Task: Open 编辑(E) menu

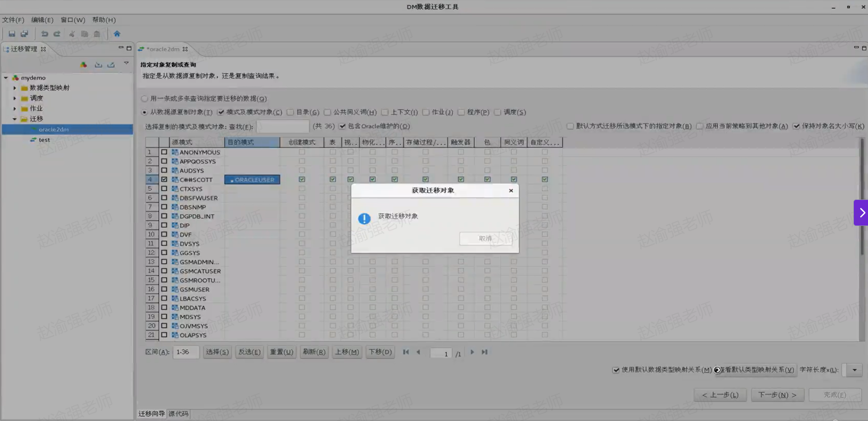Action: pos(42,20)
